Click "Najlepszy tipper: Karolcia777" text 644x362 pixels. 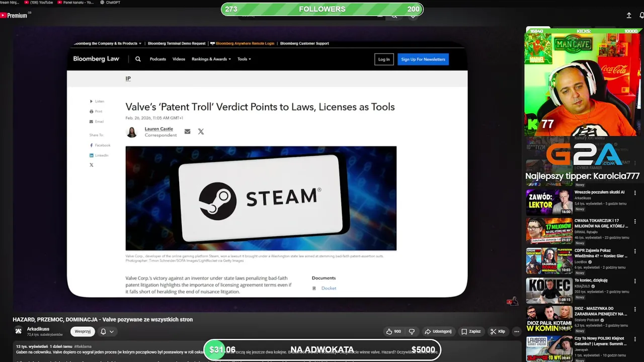point(583,176)
